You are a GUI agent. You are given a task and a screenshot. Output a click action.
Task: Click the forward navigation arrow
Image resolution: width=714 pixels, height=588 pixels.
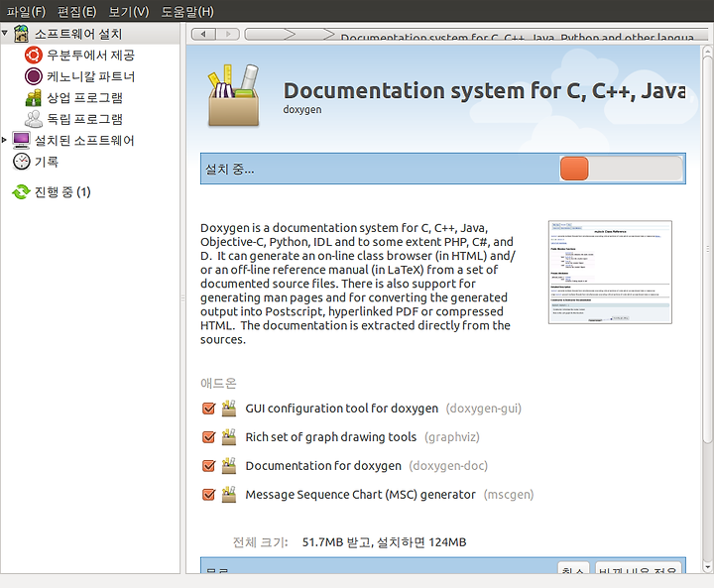pyautogui.click(x=228, y=34)
